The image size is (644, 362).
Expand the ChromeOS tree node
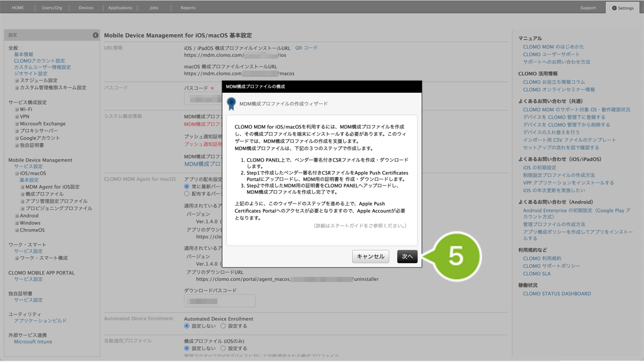tap(17, 230)
